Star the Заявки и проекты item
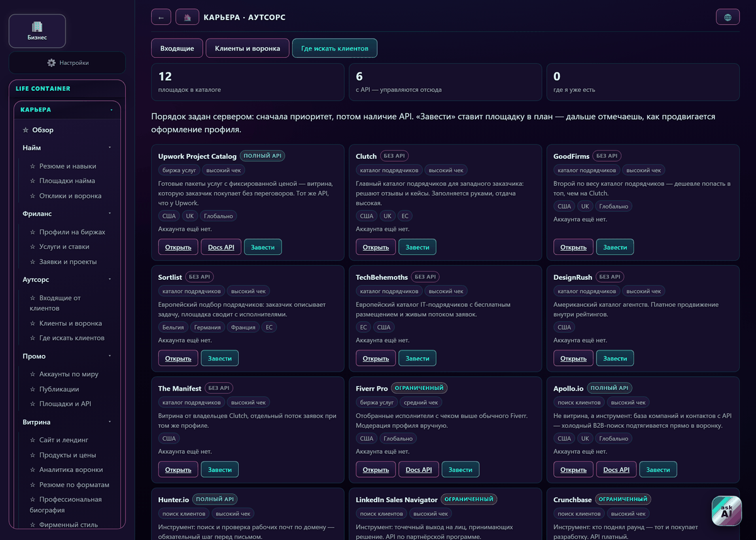This screenshot has height=540, width=756. tap(33, 262)
